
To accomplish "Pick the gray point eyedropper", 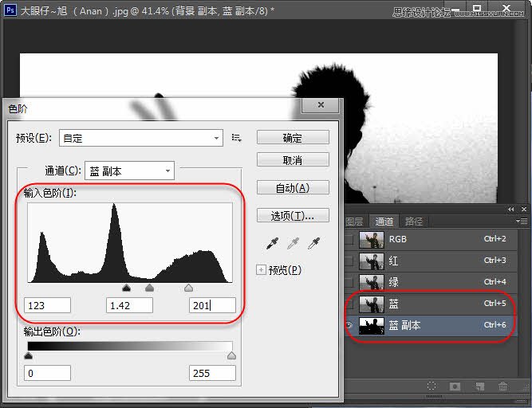I will [x=291, y=241].
